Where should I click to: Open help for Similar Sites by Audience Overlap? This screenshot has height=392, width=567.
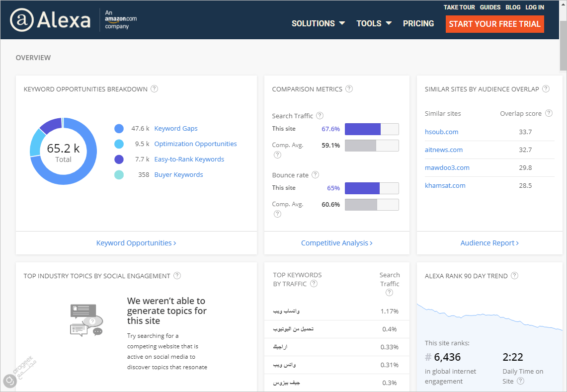tap(546, 89)
